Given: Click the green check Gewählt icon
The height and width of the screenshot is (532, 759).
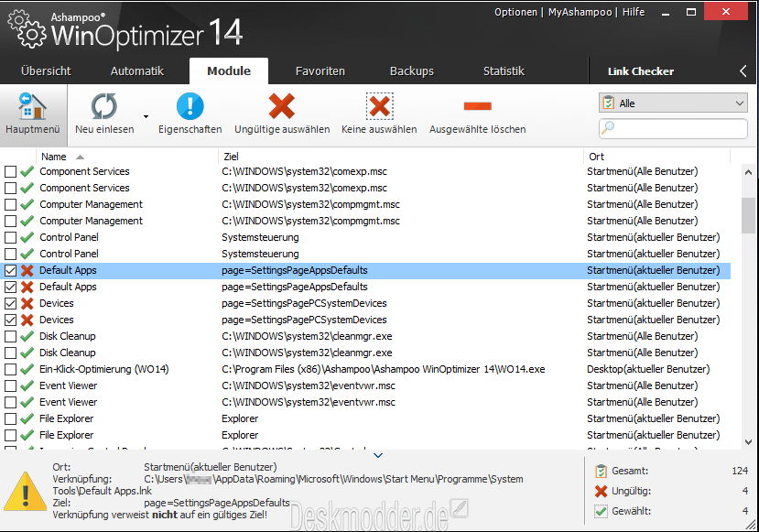Looking at the screenshot, I should click(601, 511).
